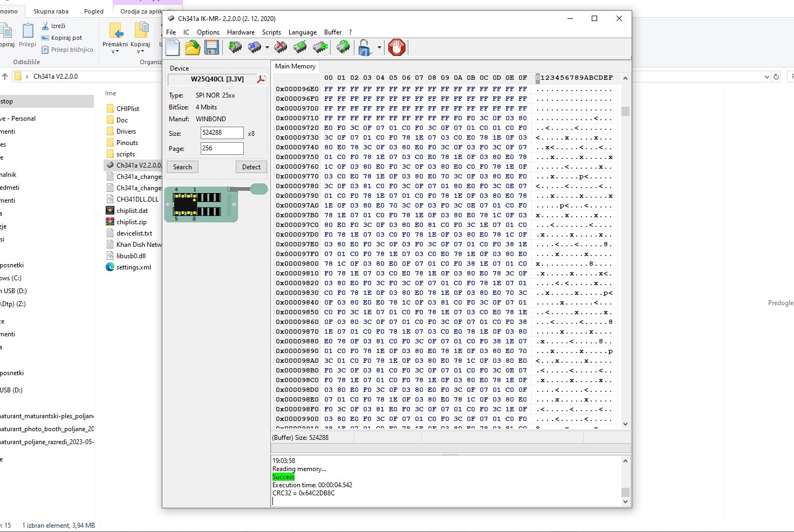Open the PDF datasheet icon next to W25Q40CL

261,79
